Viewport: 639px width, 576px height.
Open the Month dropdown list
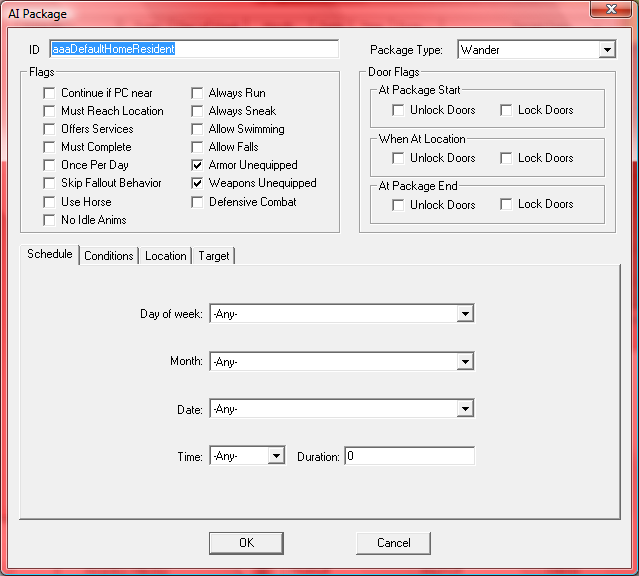(464, 361)
